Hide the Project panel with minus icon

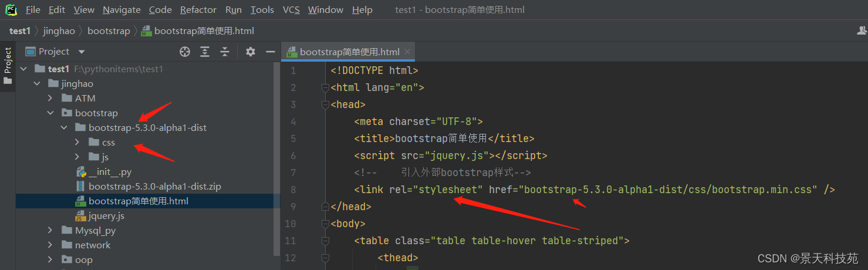point(270,52)
